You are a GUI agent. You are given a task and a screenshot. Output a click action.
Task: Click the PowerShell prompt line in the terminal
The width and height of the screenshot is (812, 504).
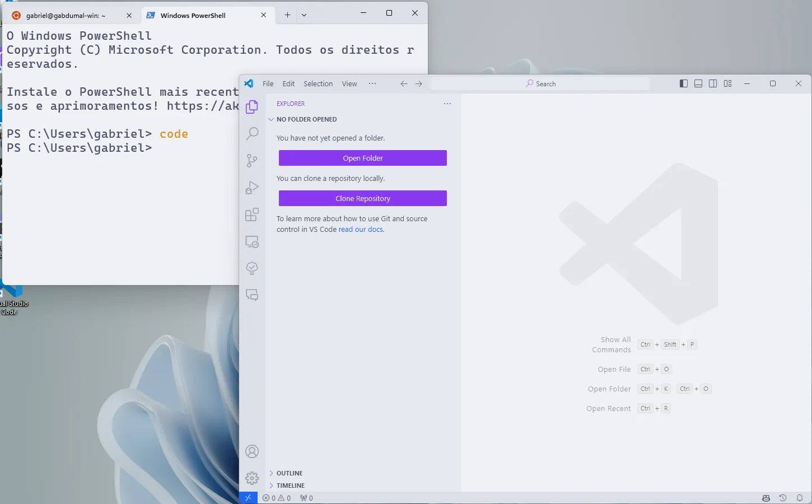tap(79, 148)
